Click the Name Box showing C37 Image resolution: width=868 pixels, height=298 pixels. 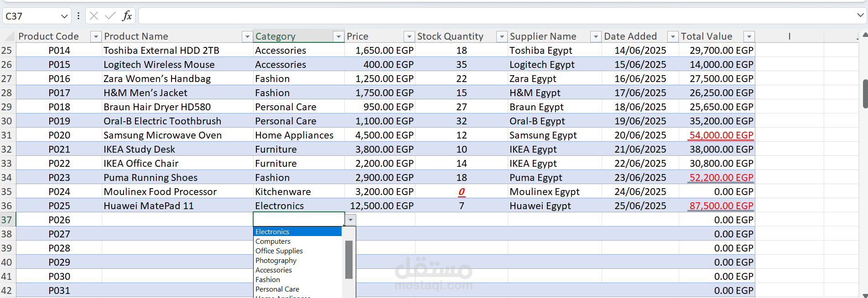pos(32,16)
